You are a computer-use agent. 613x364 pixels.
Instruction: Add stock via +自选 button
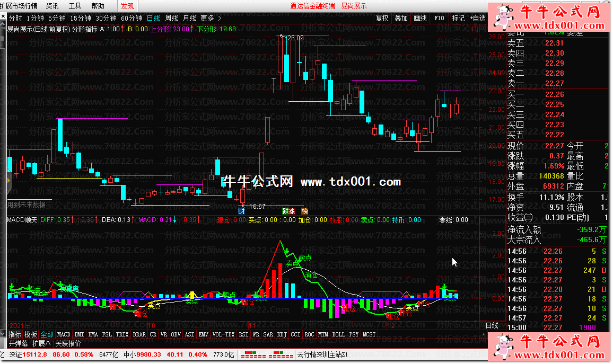(477, 18)
